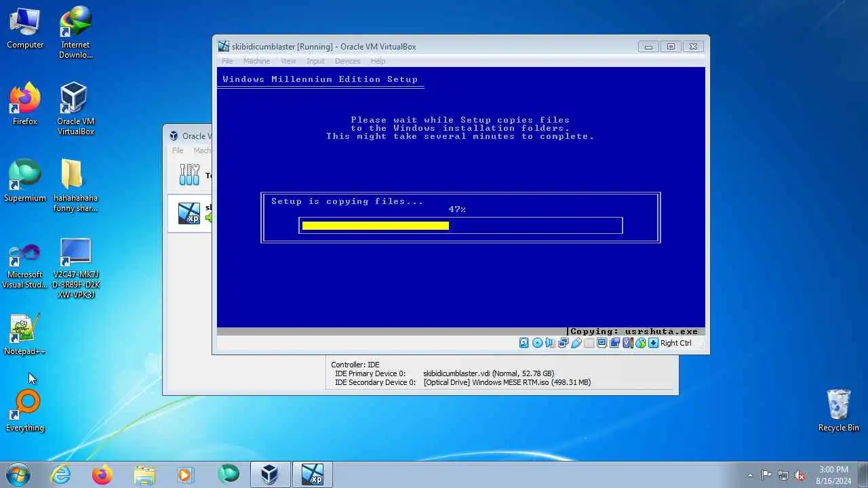Screen dimensions: 868x488
Task: Open the Windows Start menu orb
Action: tap(18, 474)
